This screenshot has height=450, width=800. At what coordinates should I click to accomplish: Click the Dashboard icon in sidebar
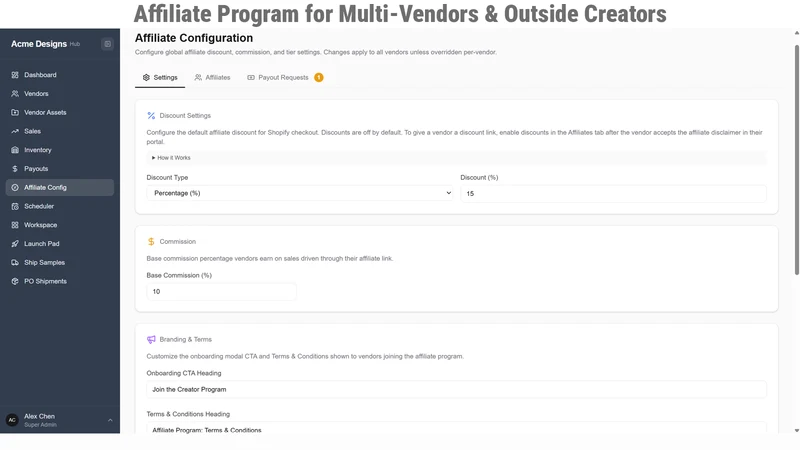tap(15, 75)
